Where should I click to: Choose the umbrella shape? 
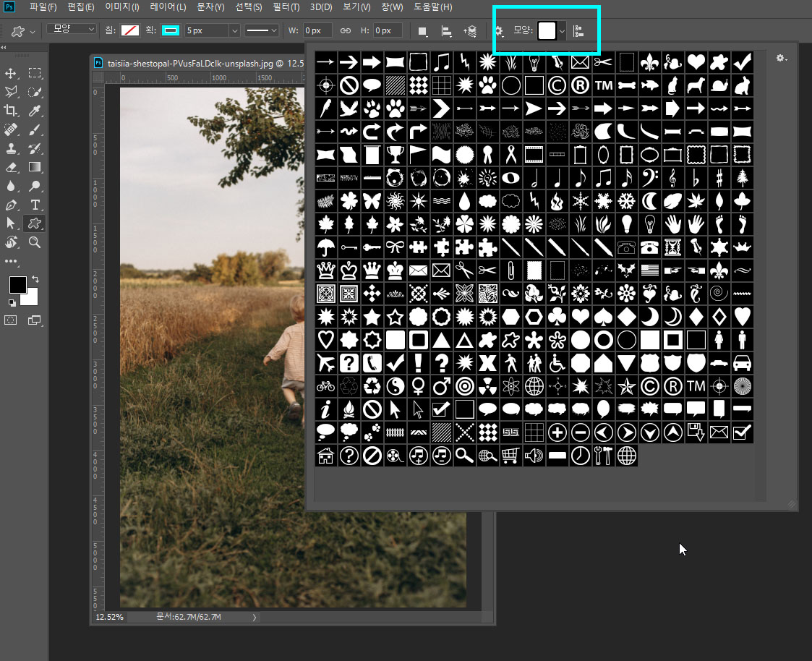[325, 247]
